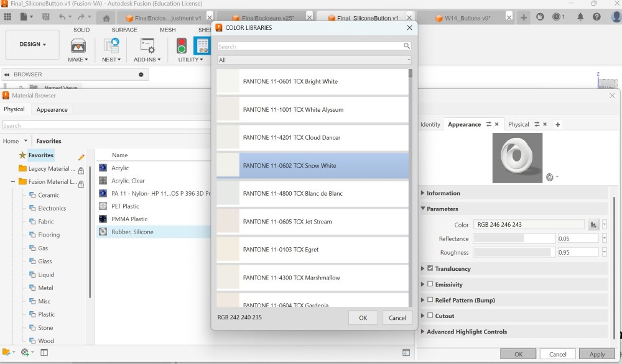Click the Browser panel pin toggle
This screenshot has height=364, width=622.
point(141,75)
